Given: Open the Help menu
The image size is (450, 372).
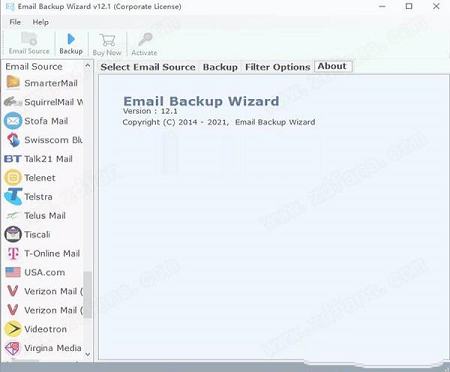Looking at the screenshot, I should point(40,22).
